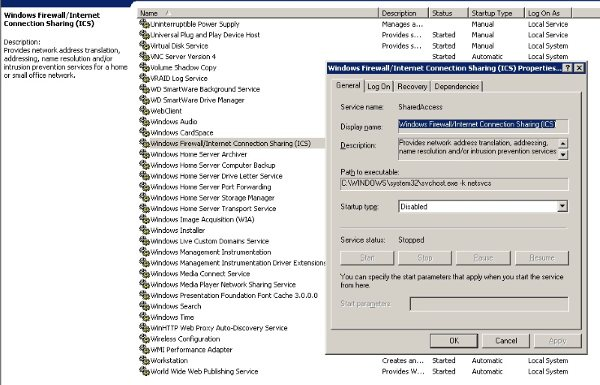Select the Wireless Configuration service icon
The height and width of the screenshot is (385, 600).
coord(144,338)
